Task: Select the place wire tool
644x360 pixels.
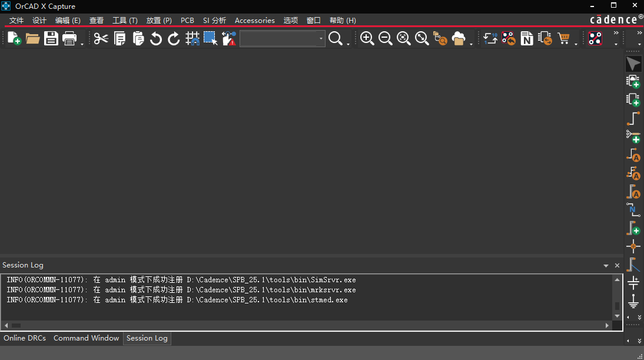Action: tap(633, 118)
